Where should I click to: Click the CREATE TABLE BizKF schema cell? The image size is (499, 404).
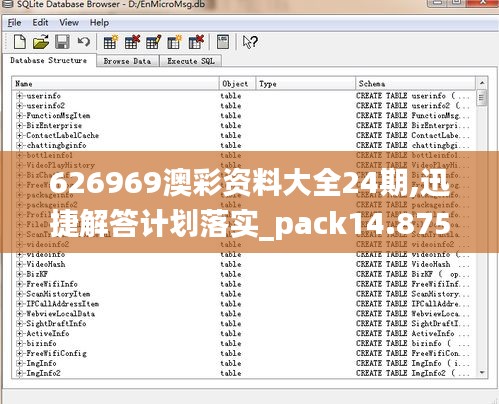coord(413,274)
